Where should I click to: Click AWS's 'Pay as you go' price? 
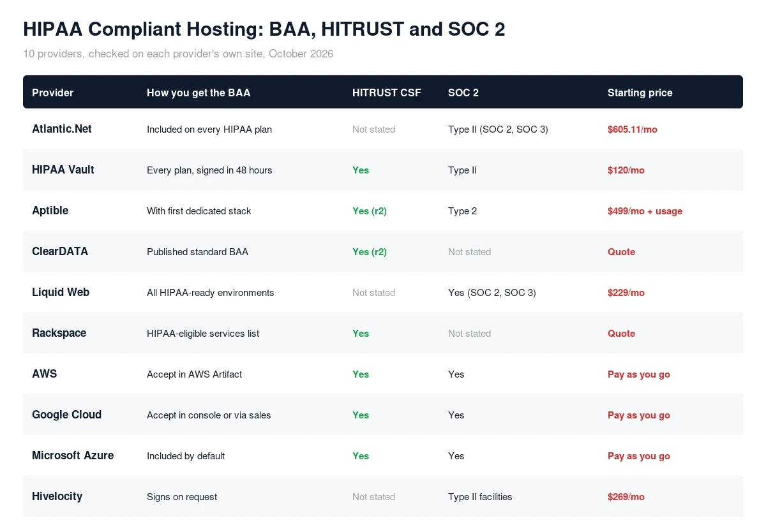(x=639, y=374)
